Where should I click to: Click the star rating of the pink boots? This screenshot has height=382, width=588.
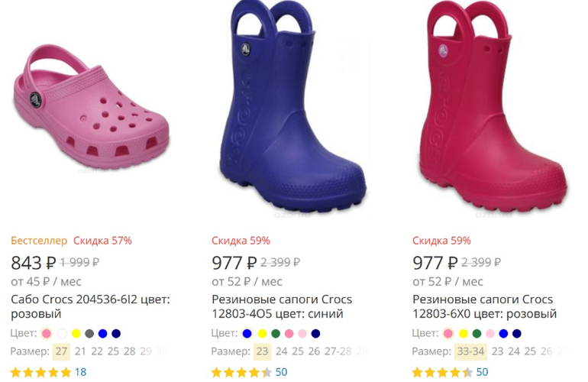coord(442,372)
